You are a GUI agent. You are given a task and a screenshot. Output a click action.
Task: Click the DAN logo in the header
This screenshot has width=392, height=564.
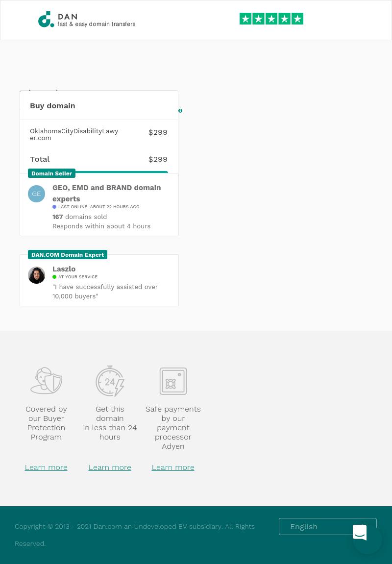coord(86,20)
